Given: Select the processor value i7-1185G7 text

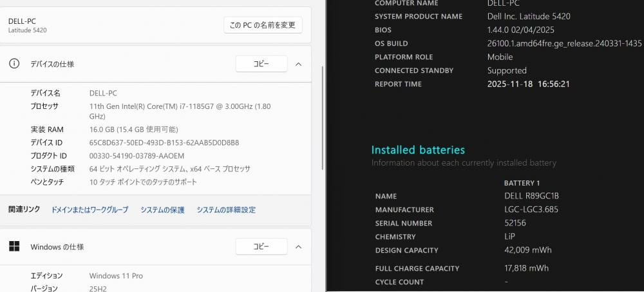Looking at the screenshot, I should click(x=180, y=111).
